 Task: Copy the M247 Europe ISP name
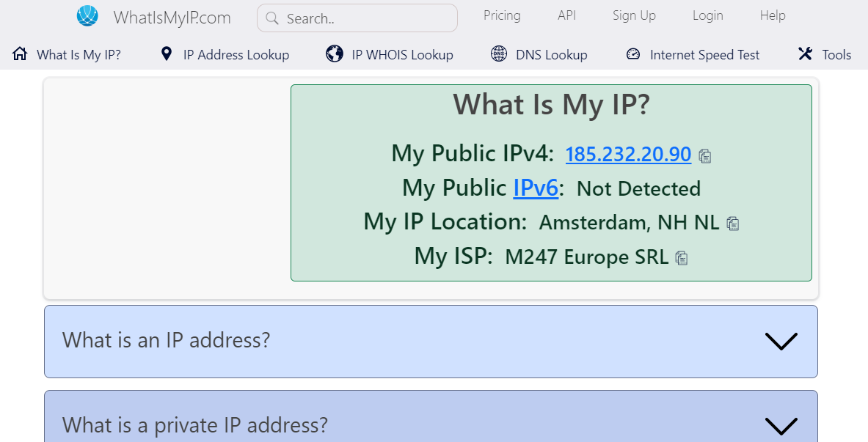pyautogui.click(x=682, y=258)
